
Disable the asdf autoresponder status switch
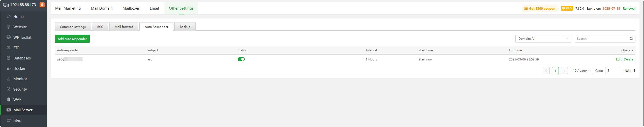241,59
